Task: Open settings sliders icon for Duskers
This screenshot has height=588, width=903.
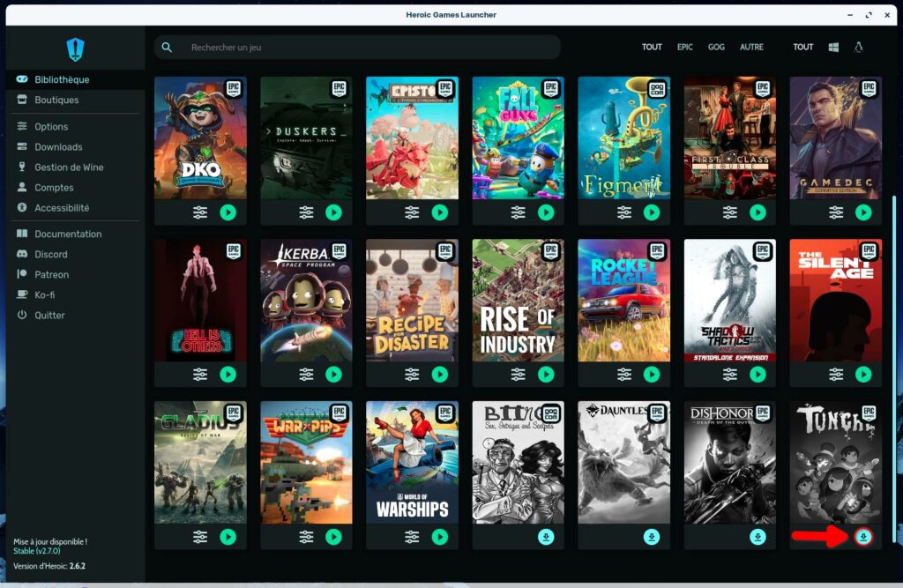Action: [306, 212]
